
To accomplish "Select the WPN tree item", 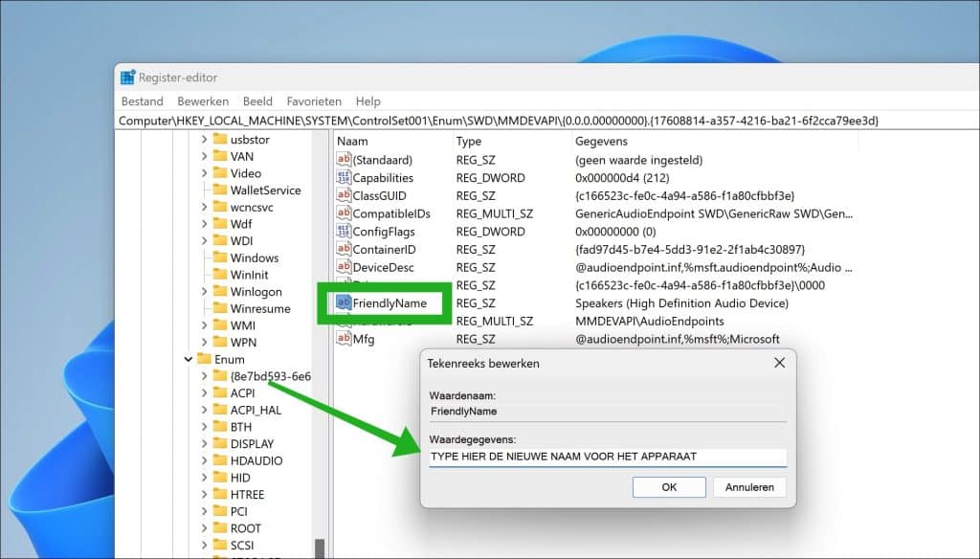I will [243, 342].
